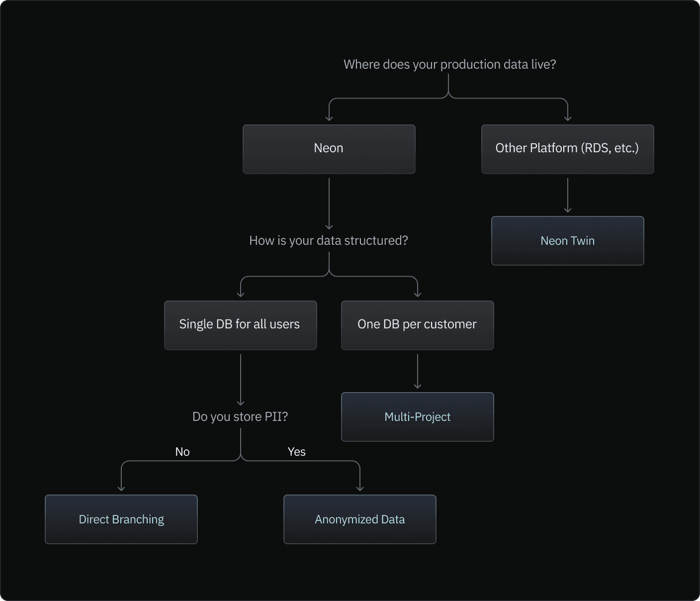
Task: Click the arrowhead above Single DB for all users
Action: tap(241, 295)
